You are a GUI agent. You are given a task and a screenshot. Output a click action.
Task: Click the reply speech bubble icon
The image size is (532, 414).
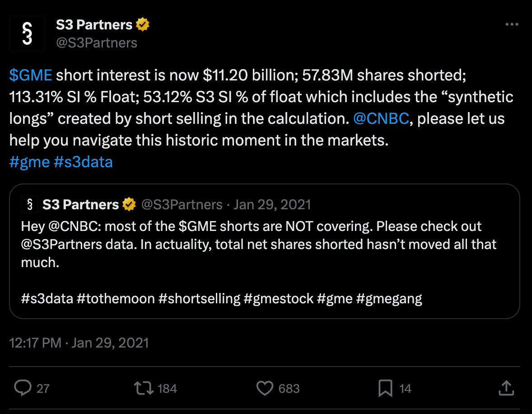(23, 388)
